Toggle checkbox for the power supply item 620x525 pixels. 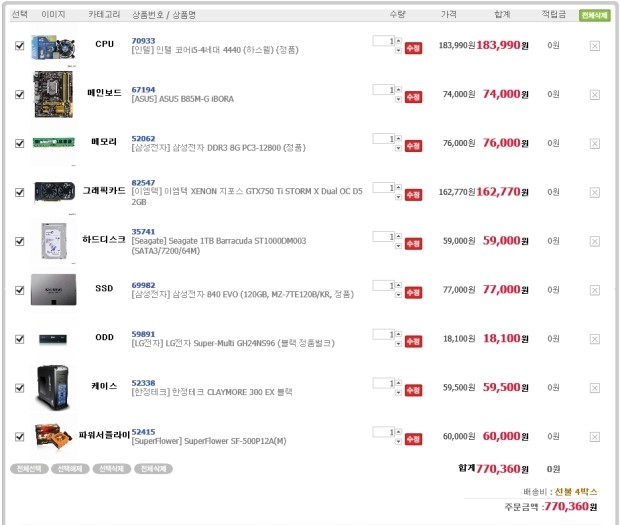19,436
